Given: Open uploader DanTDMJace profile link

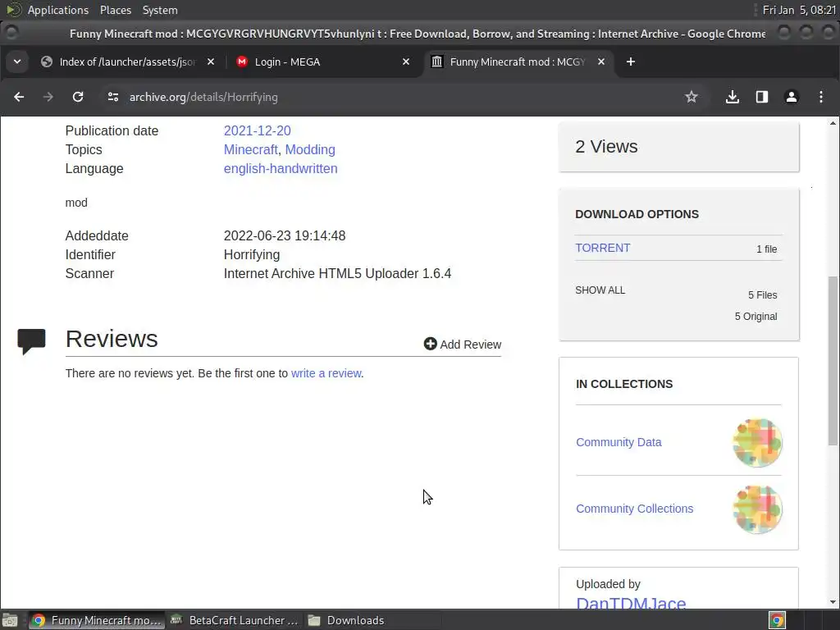Looking at the screenshot, I should click(631, 603).
